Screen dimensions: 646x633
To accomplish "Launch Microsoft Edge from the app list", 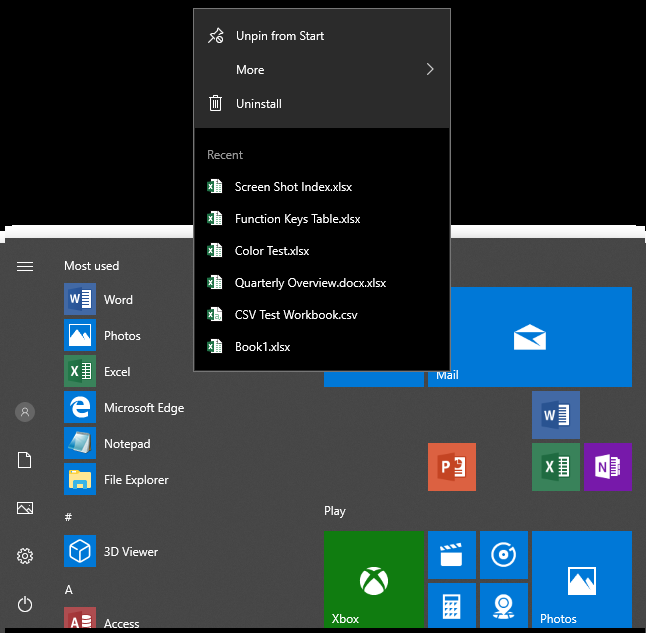I will click(x=124, y=407).
